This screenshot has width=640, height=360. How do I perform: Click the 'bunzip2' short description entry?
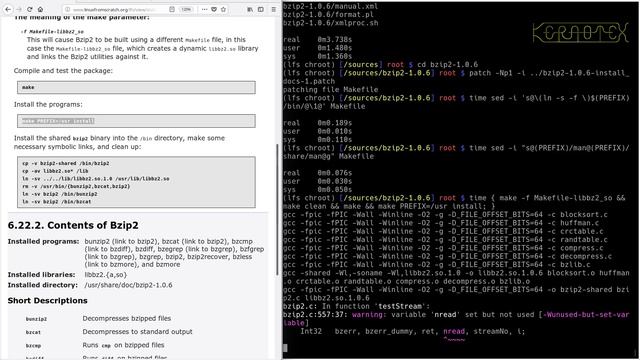[36, 319]
